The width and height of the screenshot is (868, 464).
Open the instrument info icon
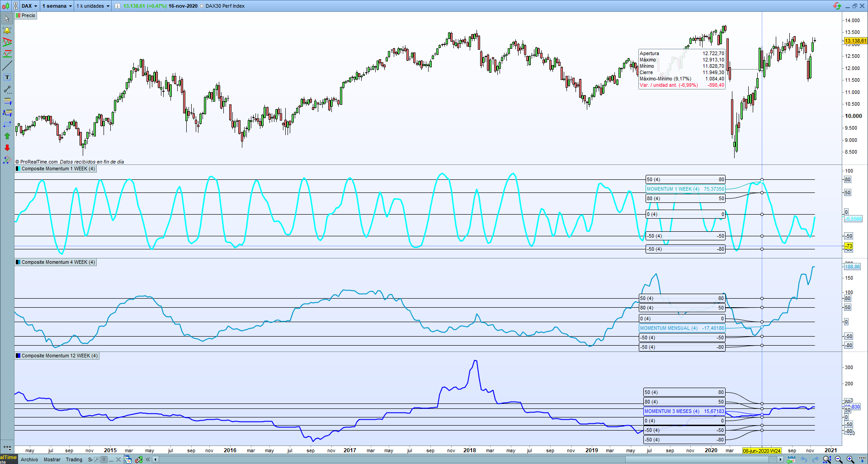click(x=118, y=6)
